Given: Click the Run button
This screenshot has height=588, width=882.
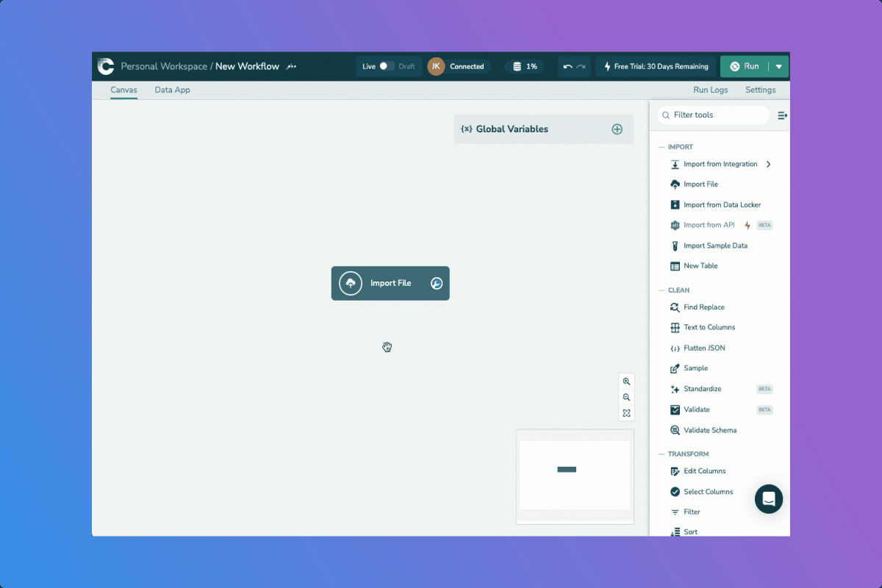Looking at the screenshot, I should coord(745,66).
